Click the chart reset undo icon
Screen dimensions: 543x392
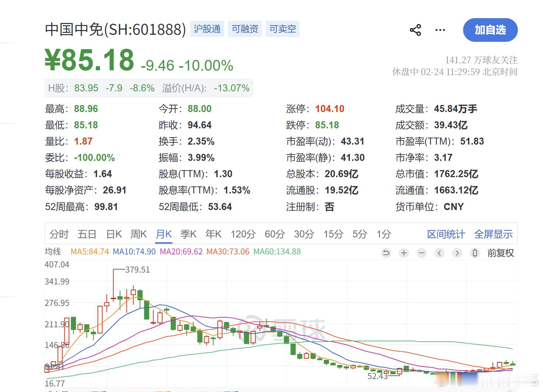386,253
